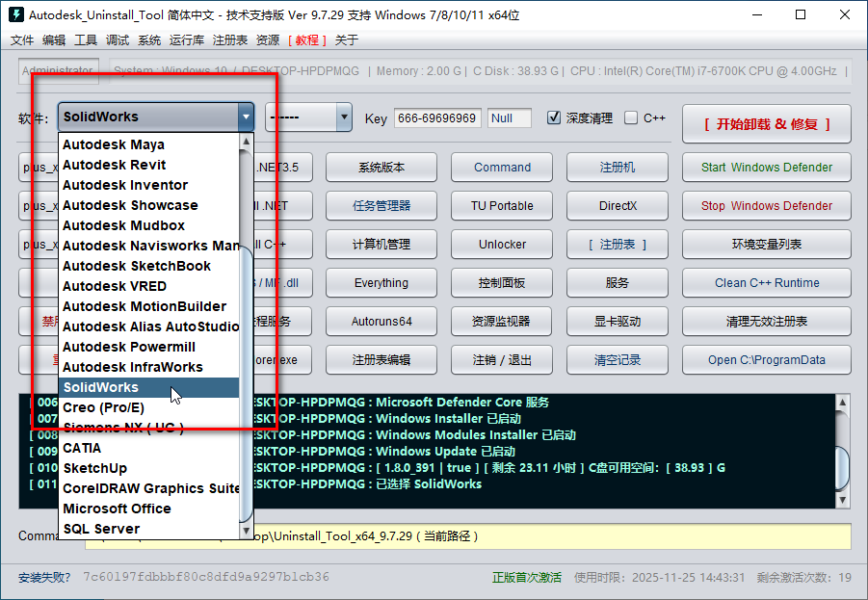Select Autodesk MotionBuilder in the list
Image resolution: width=868 pixels, height=600 pixels.
click(149, 306)
